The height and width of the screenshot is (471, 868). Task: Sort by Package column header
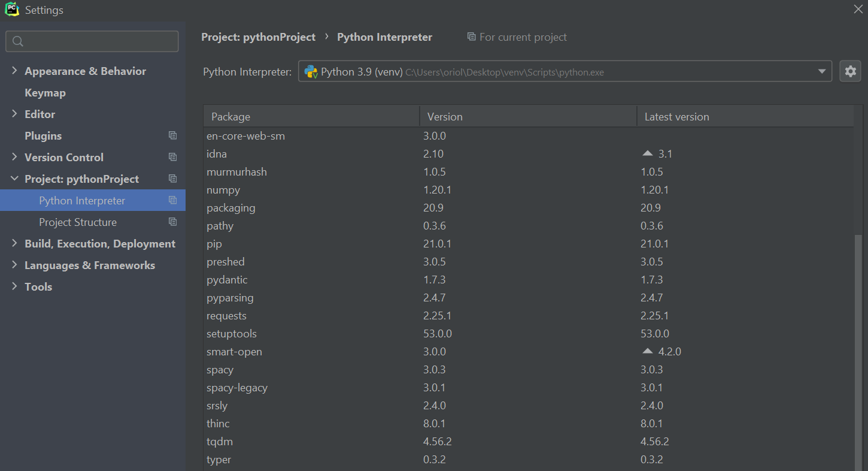[x=312, y=117]
